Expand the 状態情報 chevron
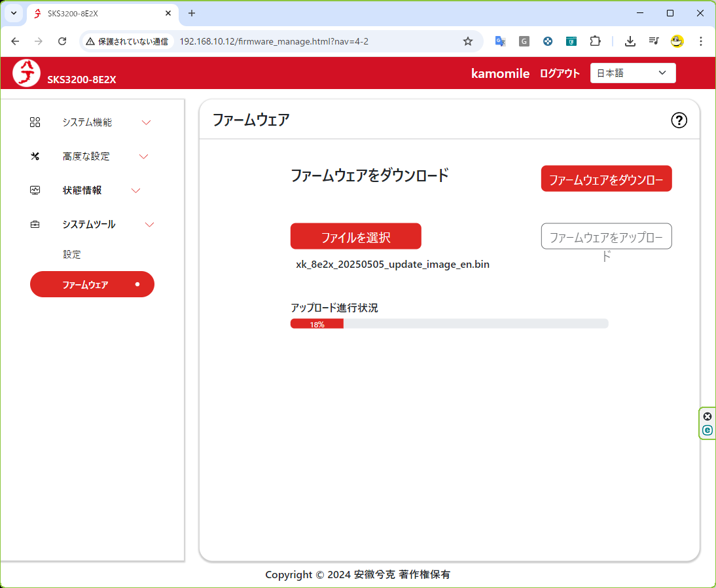Screen dimensions: 716x588 [x=135, y=191]
